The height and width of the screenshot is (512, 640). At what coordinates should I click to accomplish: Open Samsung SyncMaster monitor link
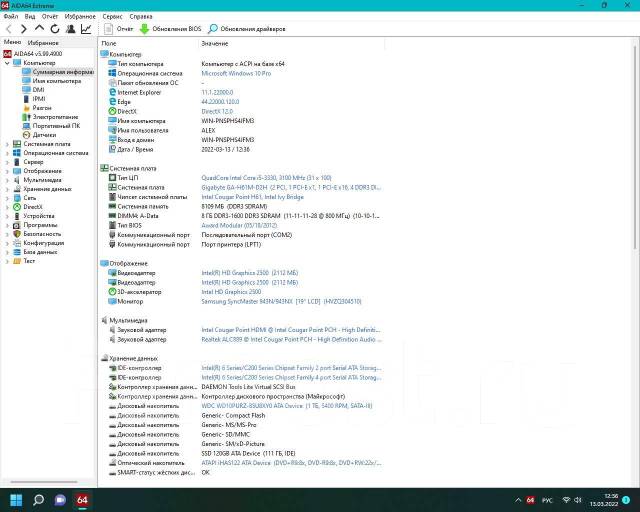point(281,302)
